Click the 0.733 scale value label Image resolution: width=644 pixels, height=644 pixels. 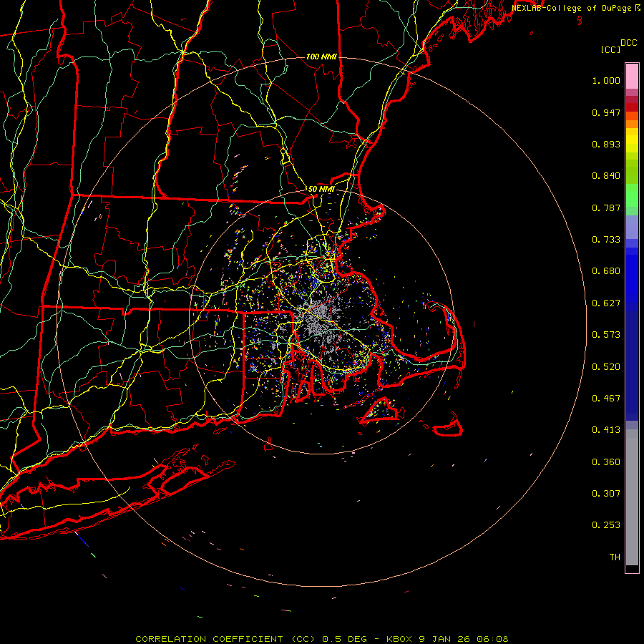606,240
